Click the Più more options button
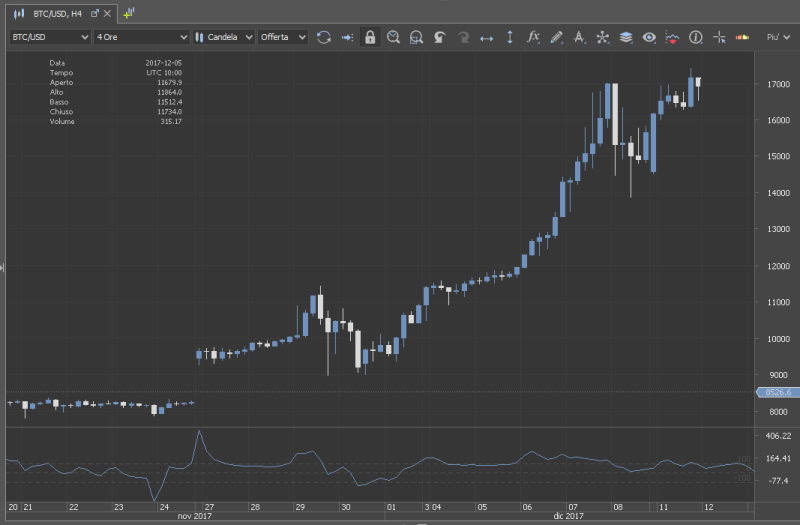The width and height of the screenshot is (800, 525). 775,37
